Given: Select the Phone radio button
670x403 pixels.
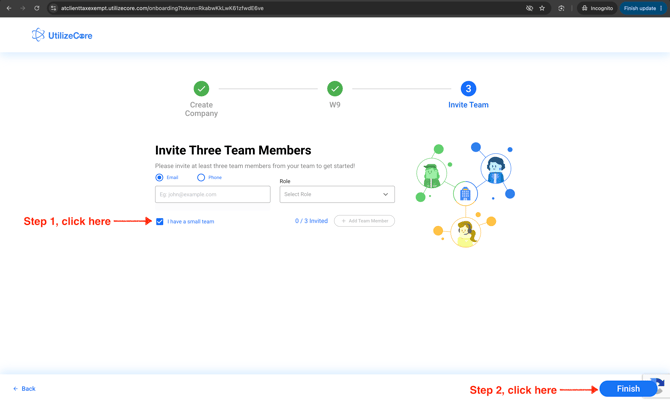Looking at the screenshot, I should [x=201, y=177].
